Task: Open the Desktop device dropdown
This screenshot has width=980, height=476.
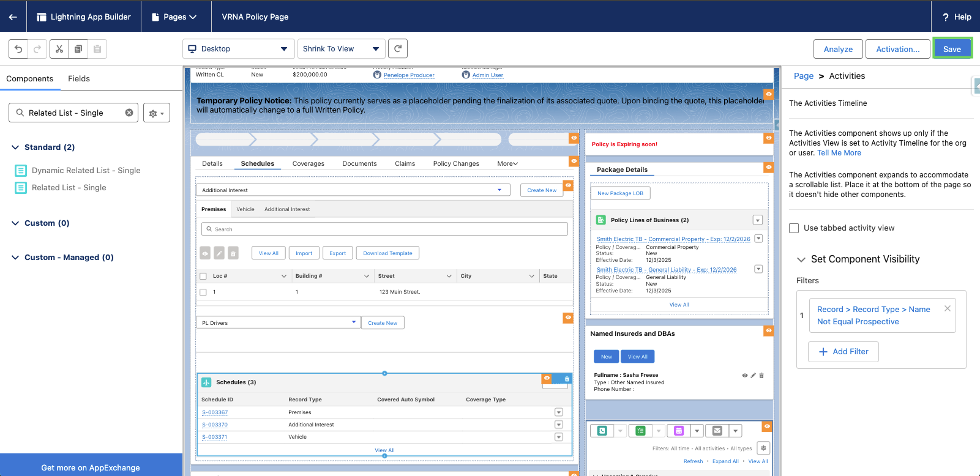Action: click(x=238, y=49)
